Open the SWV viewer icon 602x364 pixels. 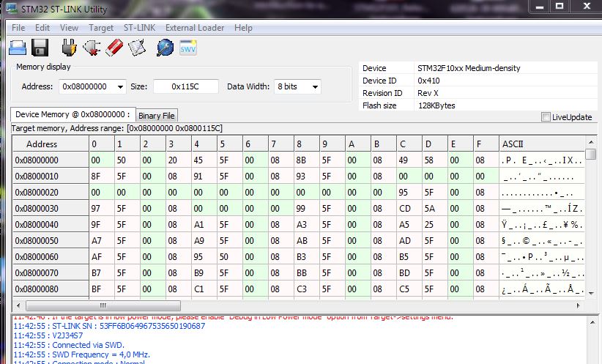188,48
